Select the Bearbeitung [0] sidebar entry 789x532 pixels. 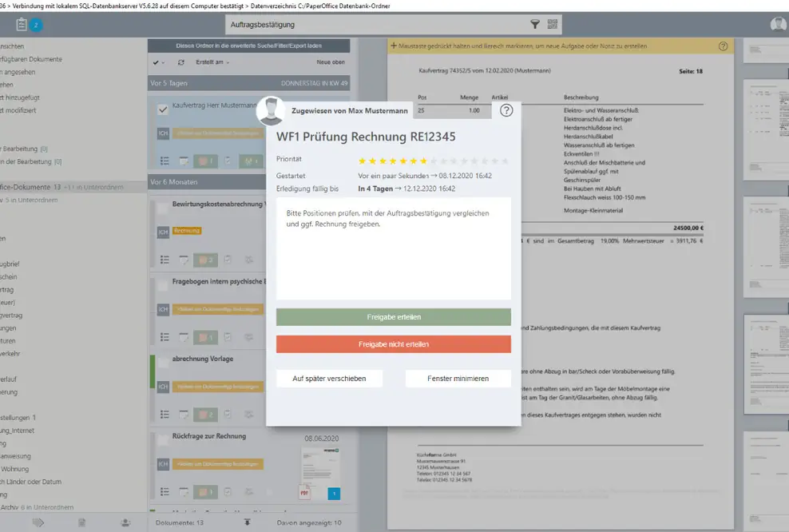pyautogui.click(x=24, y=149)
